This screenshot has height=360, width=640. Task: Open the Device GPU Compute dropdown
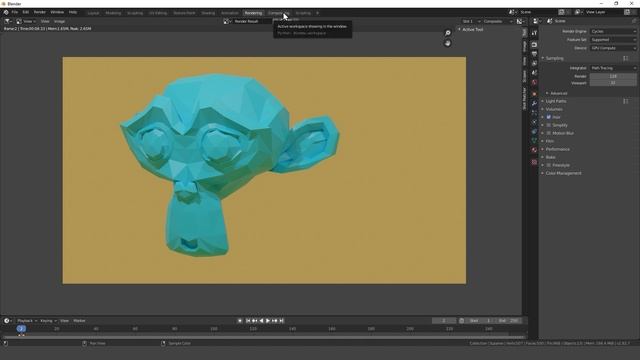[x=613, y=48]
